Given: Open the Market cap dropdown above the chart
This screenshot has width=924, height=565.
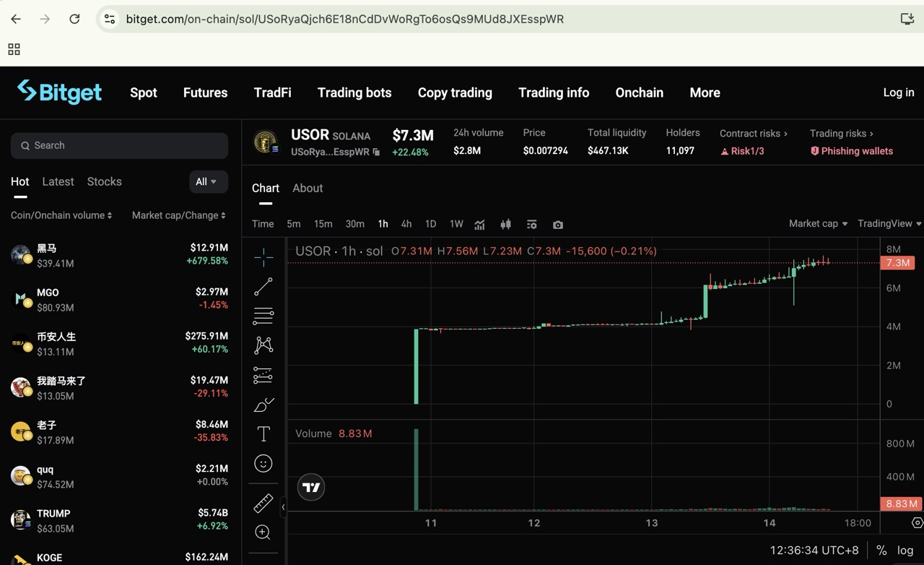Looking at the screenshot, I should 816,223.
